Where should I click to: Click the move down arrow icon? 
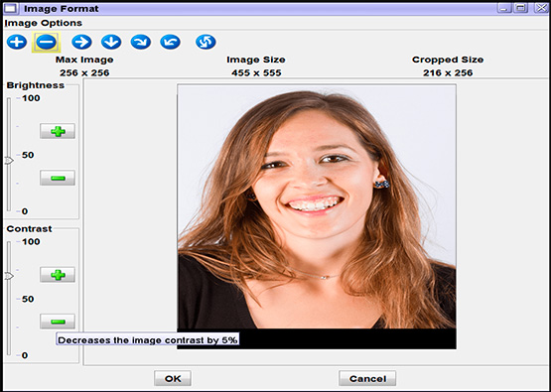click(111, 42)
